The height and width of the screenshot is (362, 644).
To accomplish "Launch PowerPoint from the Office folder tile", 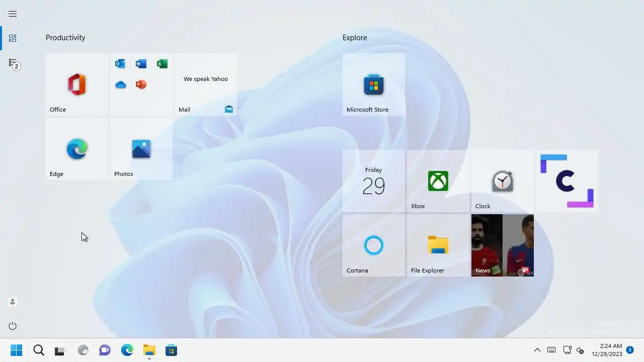I will coord(141,84).
